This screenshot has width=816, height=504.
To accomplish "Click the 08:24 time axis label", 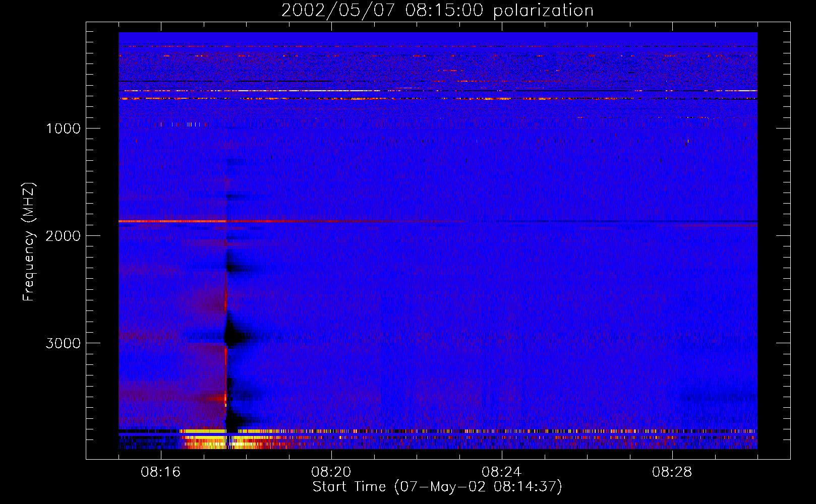I will (x=502, y=472).
